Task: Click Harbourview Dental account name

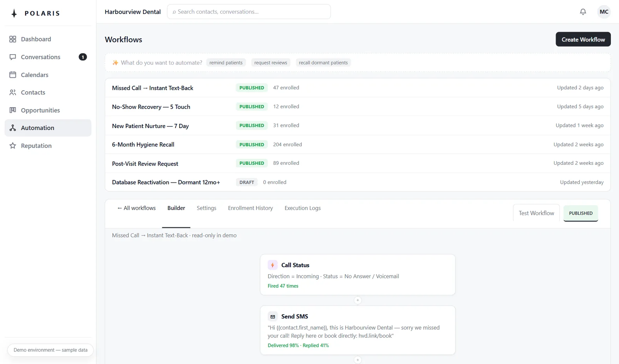Action: point(133,12)
